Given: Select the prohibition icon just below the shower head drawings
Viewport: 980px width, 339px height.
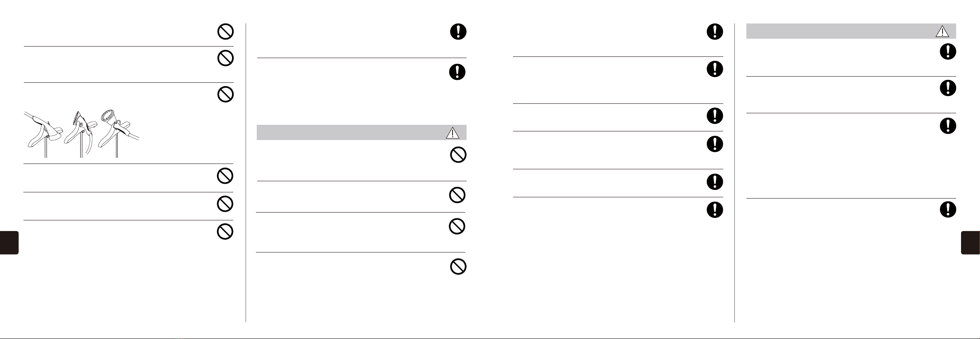Looking at the screenshot, I should pyautogui.click(x=225, y=176).
